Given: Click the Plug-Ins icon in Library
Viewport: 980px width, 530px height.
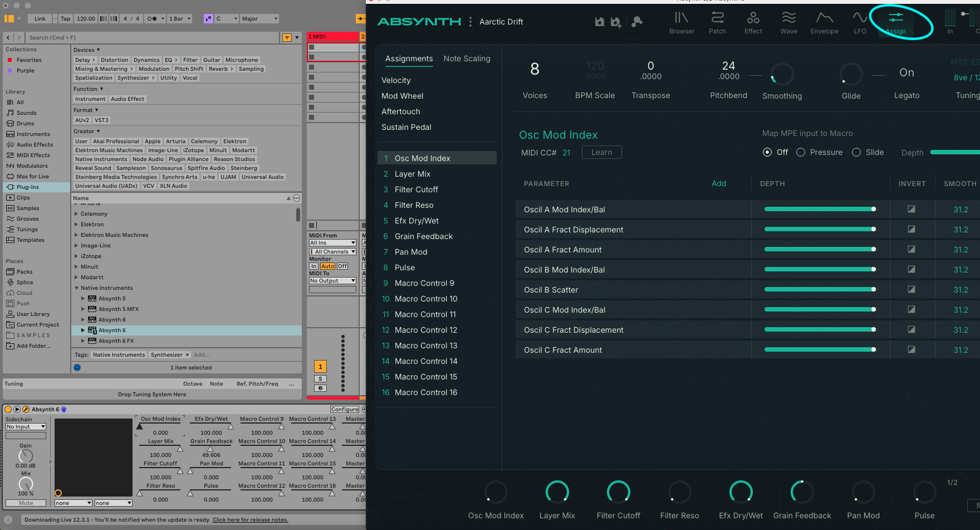Looking at the screenshot, I should [x=10, y=187].
